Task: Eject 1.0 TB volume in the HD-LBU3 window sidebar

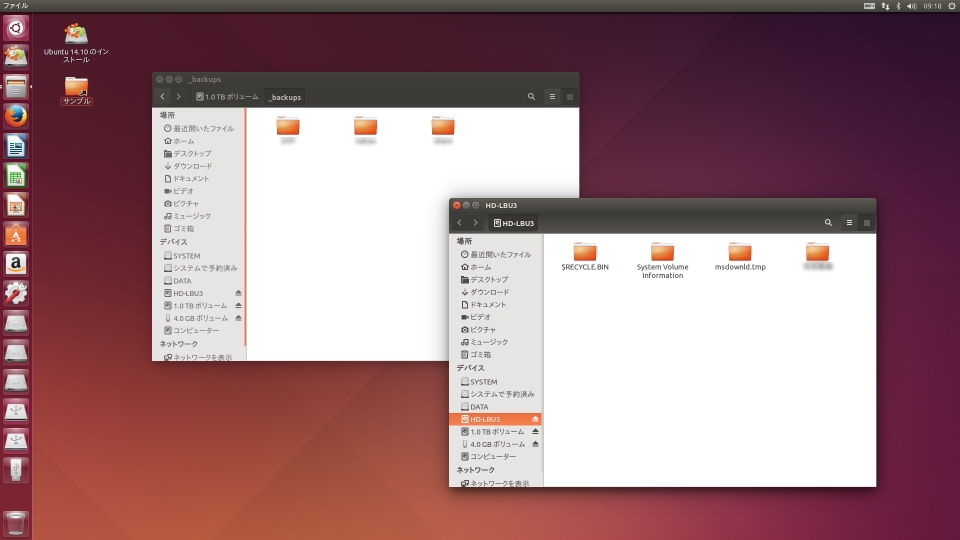Action: point(535,432)
